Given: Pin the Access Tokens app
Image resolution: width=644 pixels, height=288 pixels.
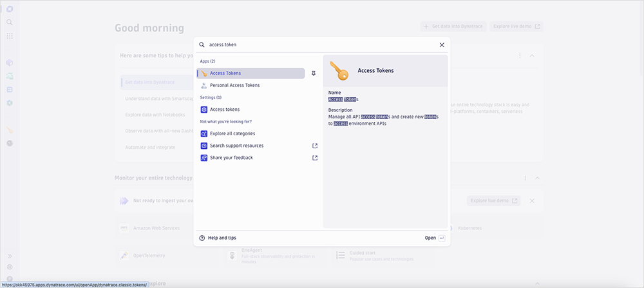Looking at the screenshot, I should [x=314, y=73].
